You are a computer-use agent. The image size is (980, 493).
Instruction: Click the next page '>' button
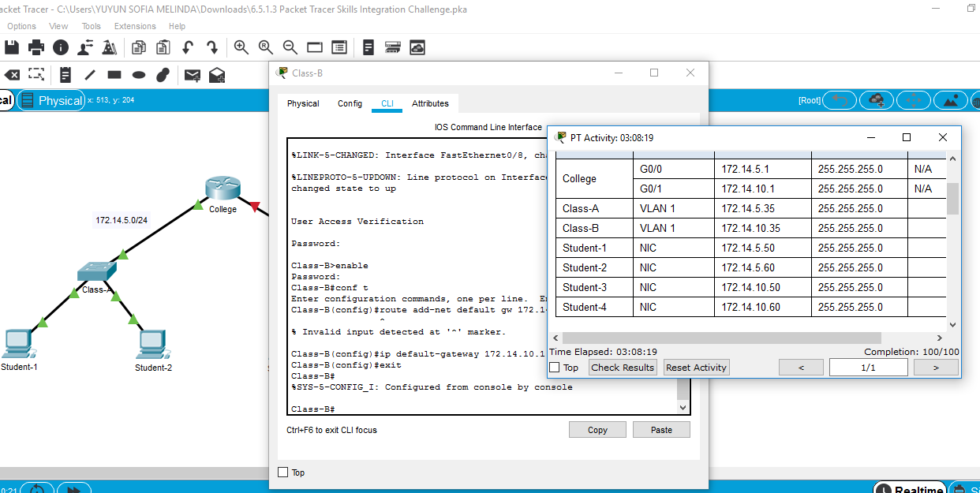(x=936, y=368)
